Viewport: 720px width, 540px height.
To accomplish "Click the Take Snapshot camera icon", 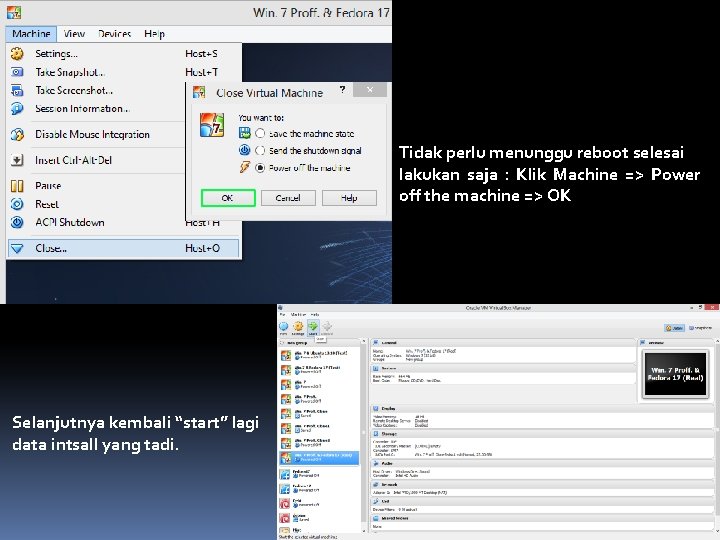I will pos(17,72).
